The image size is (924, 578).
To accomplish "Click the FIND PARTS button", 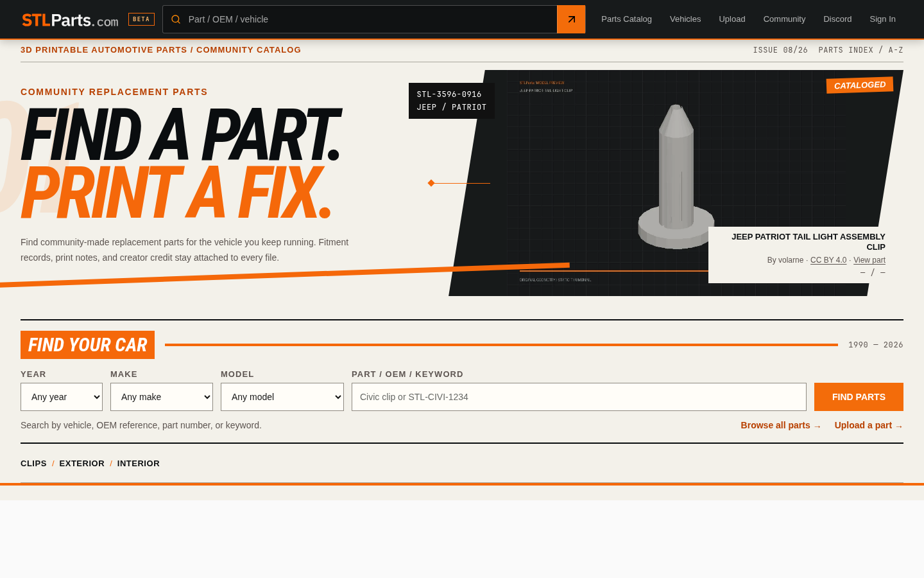I will point(859,397).
